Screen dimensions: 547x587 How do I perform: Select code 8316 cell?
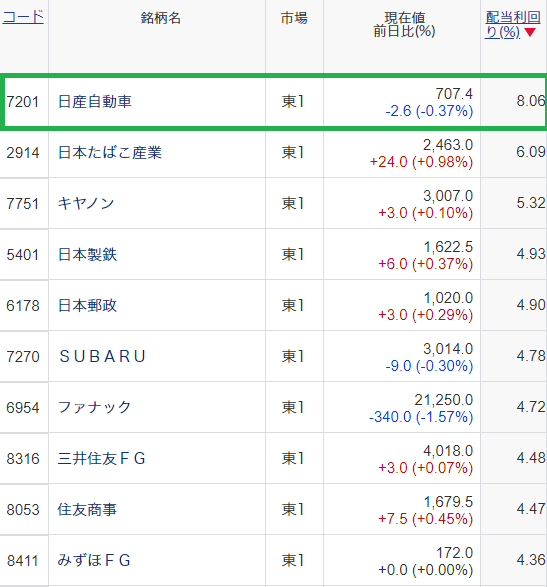click(23, 459)
